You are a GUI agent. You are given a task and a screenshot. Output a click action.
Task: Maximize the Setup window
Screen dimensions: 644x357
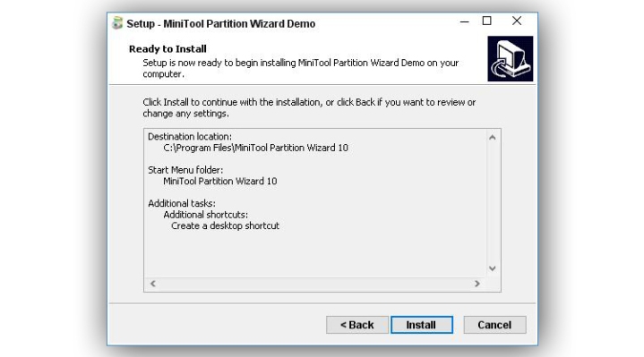(486, 21)
